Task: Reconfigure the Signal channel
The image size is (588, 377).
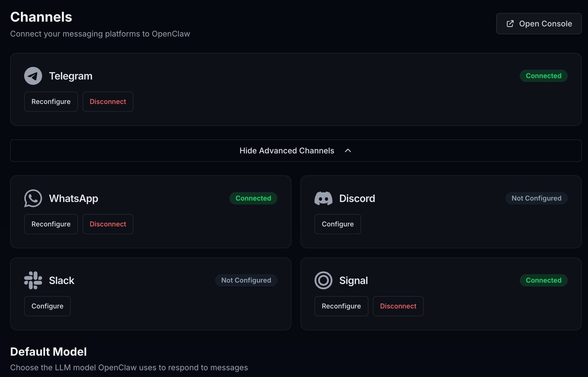Action: pos(341,306)
